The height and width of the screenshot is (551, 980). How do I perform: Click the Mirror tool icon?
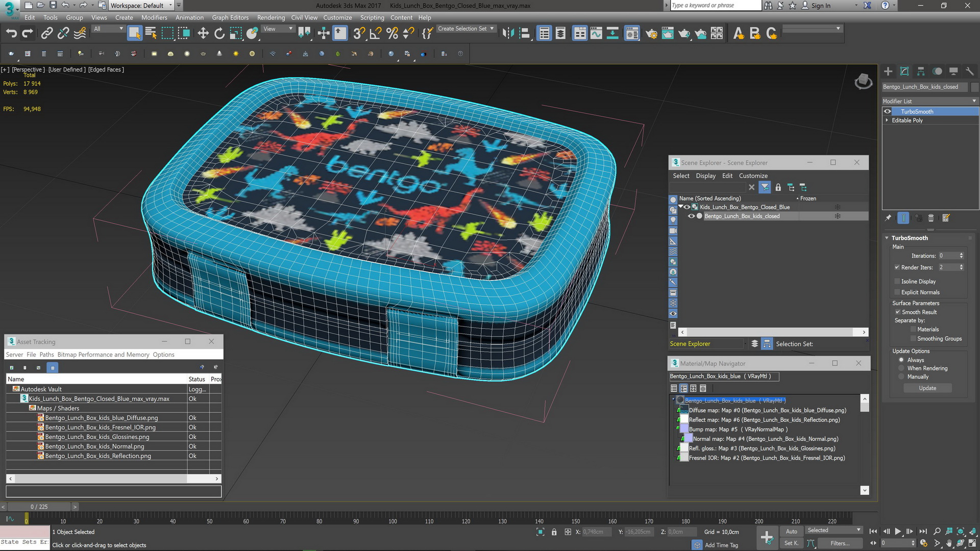coord(508,34)
